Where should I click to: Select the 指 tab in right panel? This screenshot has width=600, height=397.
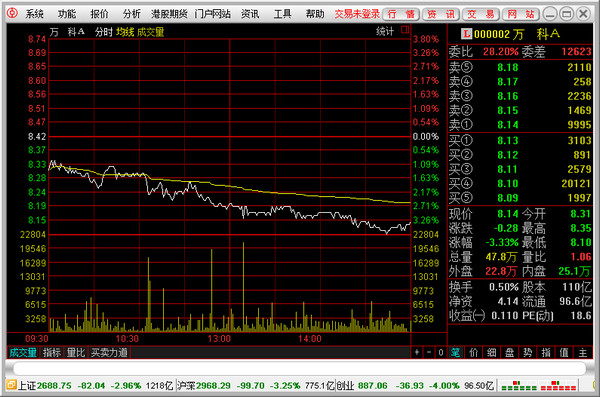(546, 353)
